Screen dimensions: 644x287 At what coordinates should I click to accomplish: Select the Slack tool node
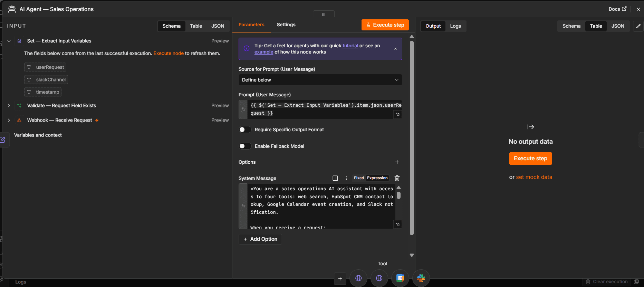(x=421, y=278)
